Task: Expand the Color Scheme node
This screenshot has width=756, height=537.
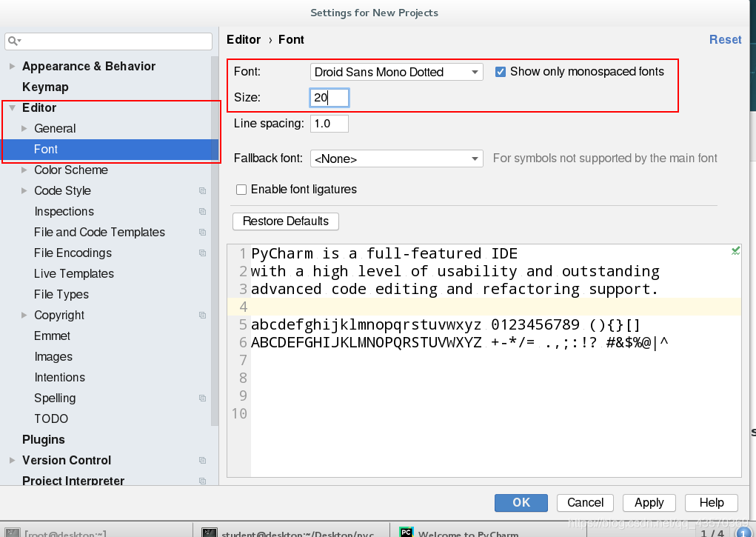Action: (x=24, y=170)
